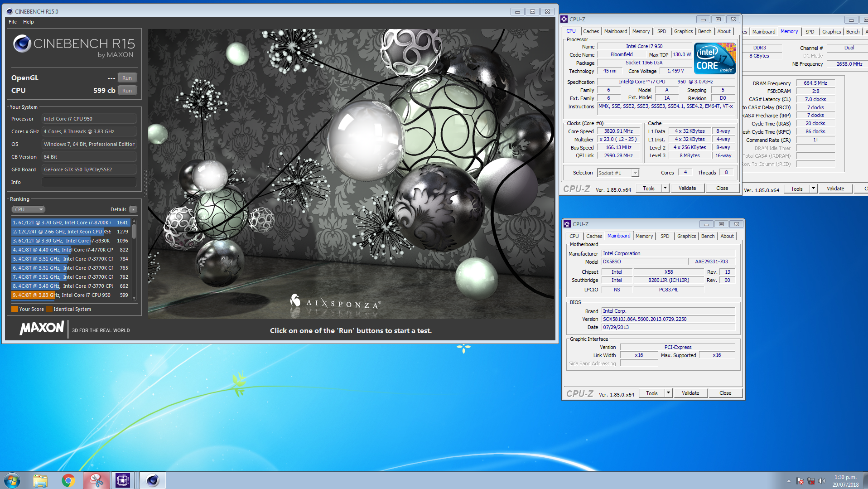The width and height of the screenshot is (868, 489).
Task: Switch to Caches tab in top CPU-Z window
Action: pos(591,31)
